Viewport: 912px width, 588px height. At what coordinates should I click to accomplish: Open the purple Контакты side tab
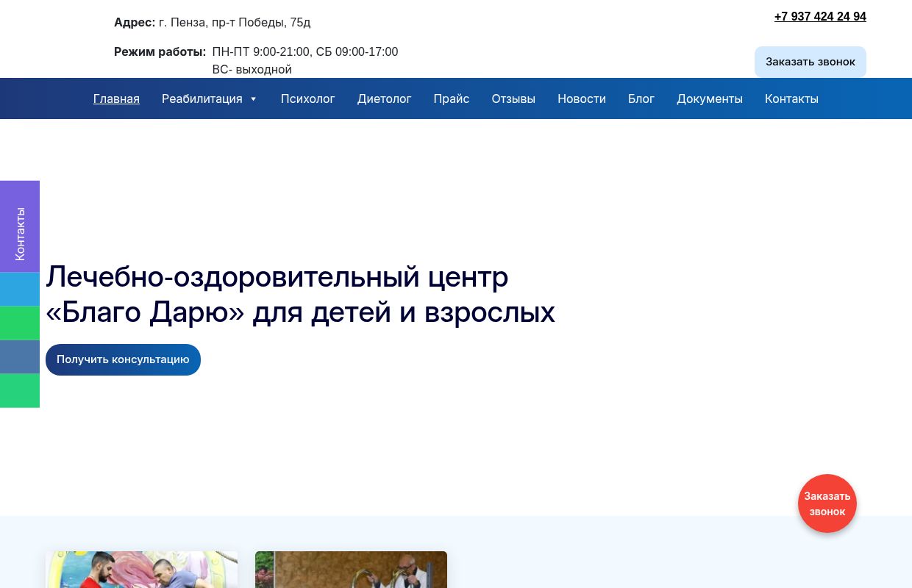click(x=20, y=226)
